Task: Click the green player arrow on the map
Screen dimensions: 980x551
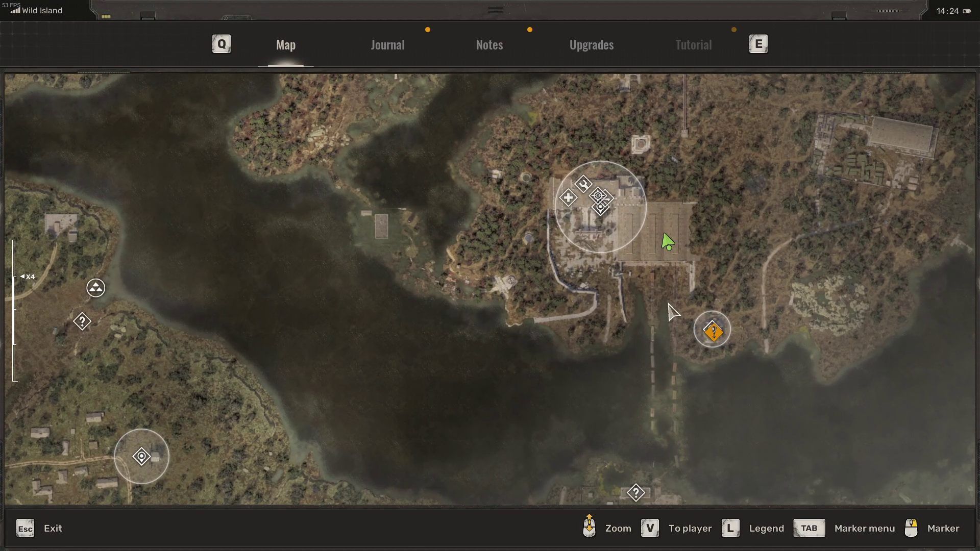Action: click(x=667, y=242)
